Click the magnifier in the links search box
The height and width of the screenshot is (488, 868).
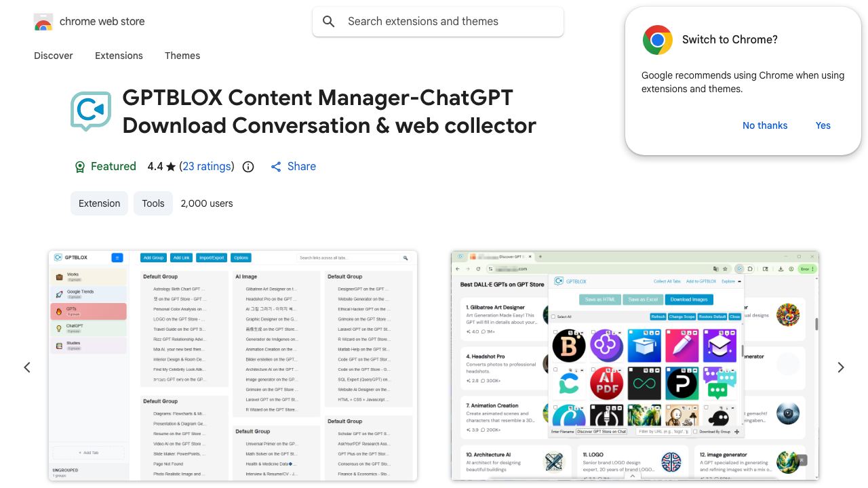point(406,258)
